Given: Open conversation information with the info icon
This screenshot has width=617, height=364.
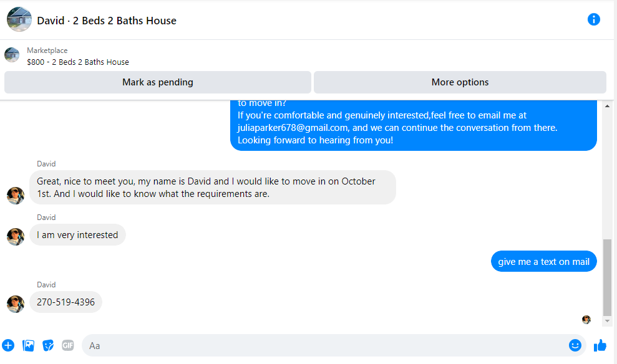Looking at the screenshot, I should pos(593,19).
